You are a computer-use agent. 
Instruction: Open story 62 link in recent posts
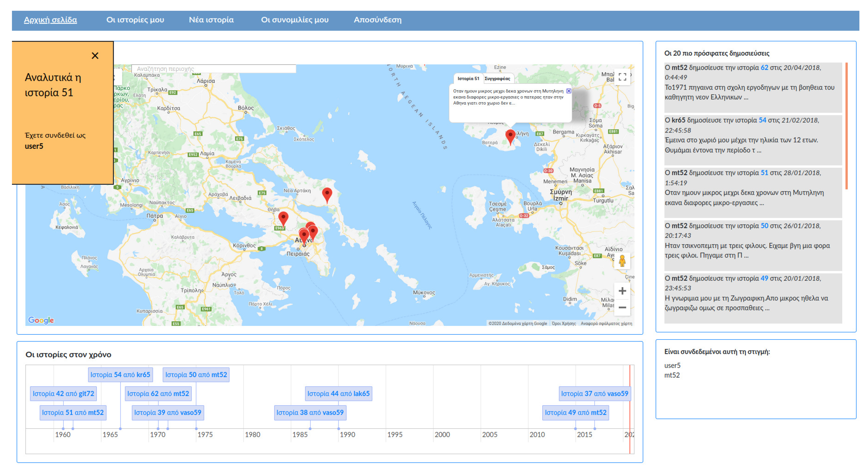(764, 67)
